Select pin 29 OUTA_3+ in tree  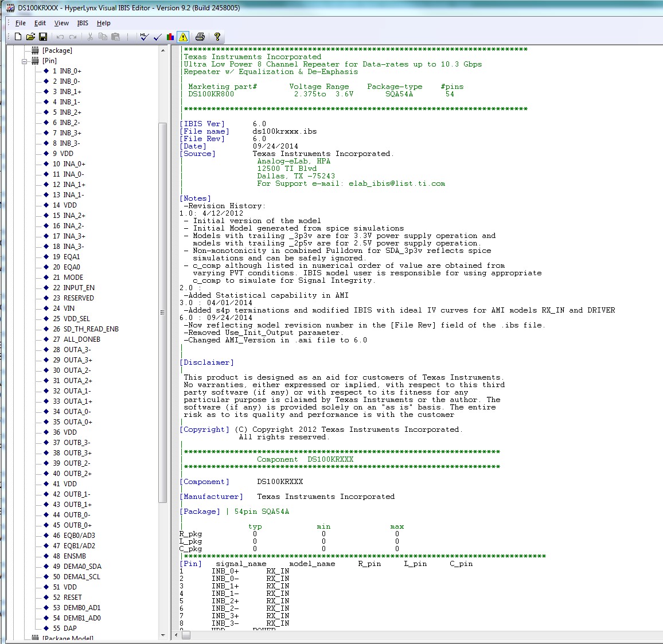click(x=72, y=360)
